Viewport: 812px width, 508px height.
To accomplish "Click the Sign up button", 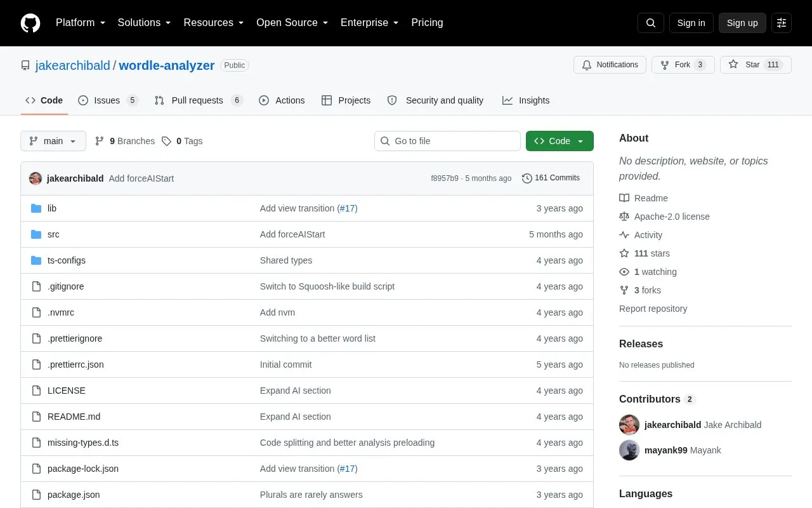I will tap(742, 23).
